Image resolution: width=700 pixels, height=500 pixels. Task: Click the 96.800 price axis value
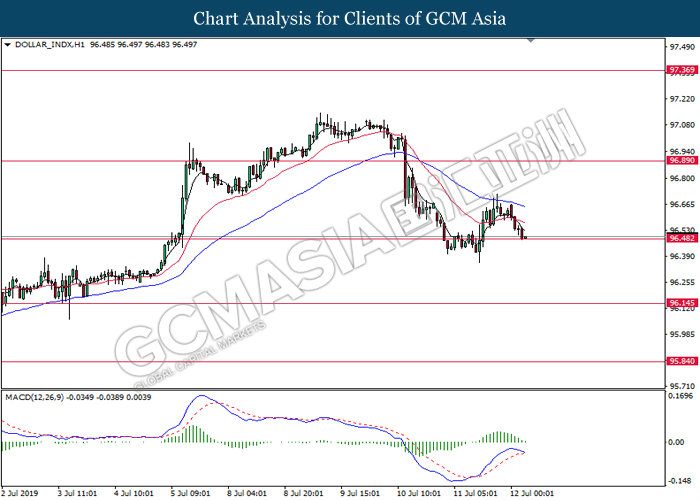(683, 179)
